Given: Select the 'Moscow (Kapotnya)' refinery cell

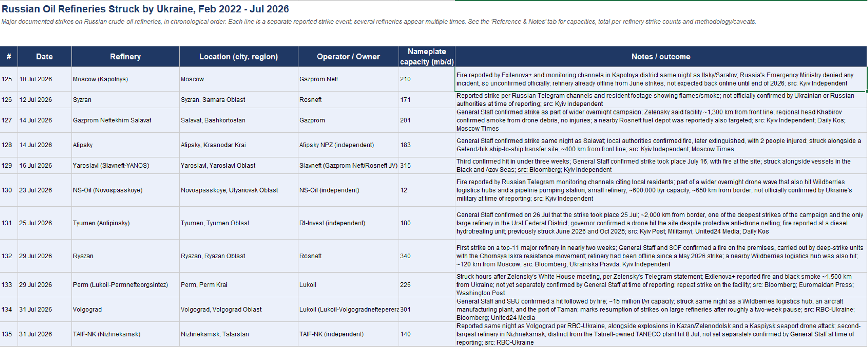Looking at the screenshot, I should (x=125, y=79).
